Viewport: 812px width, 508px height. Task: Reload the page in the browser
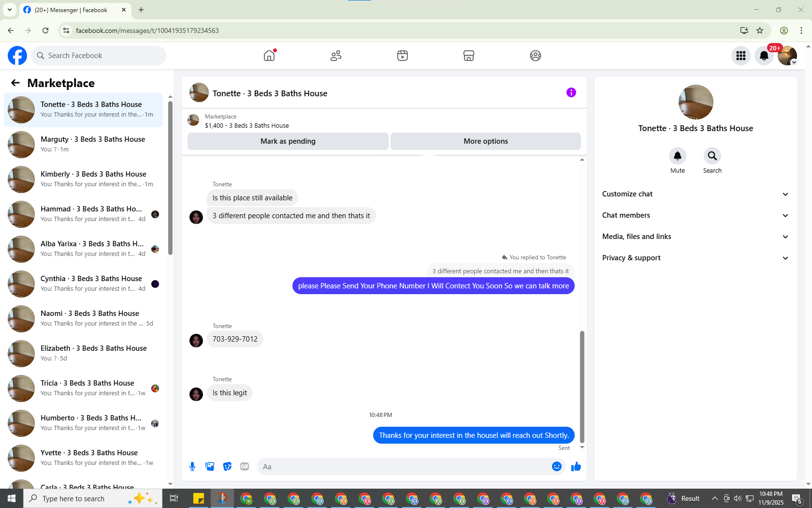point(45,30)
